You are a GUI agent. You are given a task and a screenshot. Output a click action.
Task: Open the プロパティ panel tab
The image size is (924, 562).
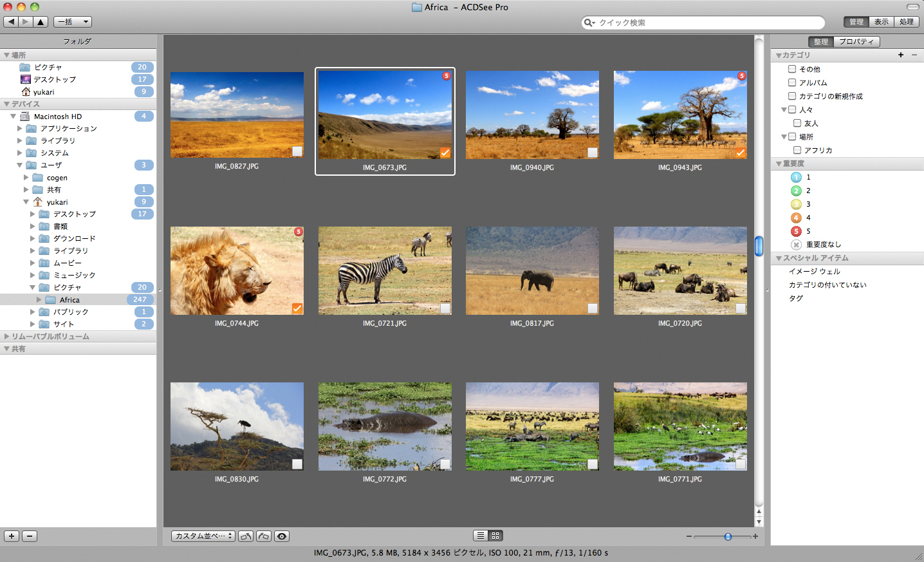856,42
